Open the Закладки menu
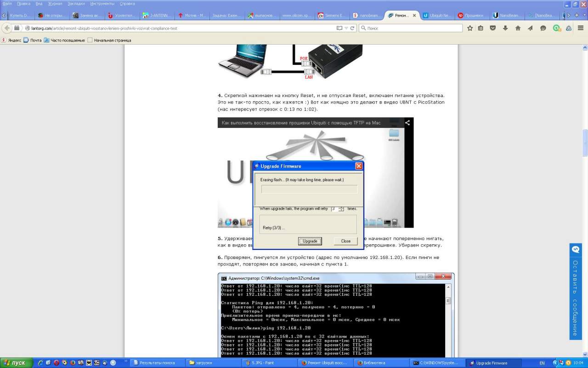Viewport: 588px width, 368px height. click(76, 4)
